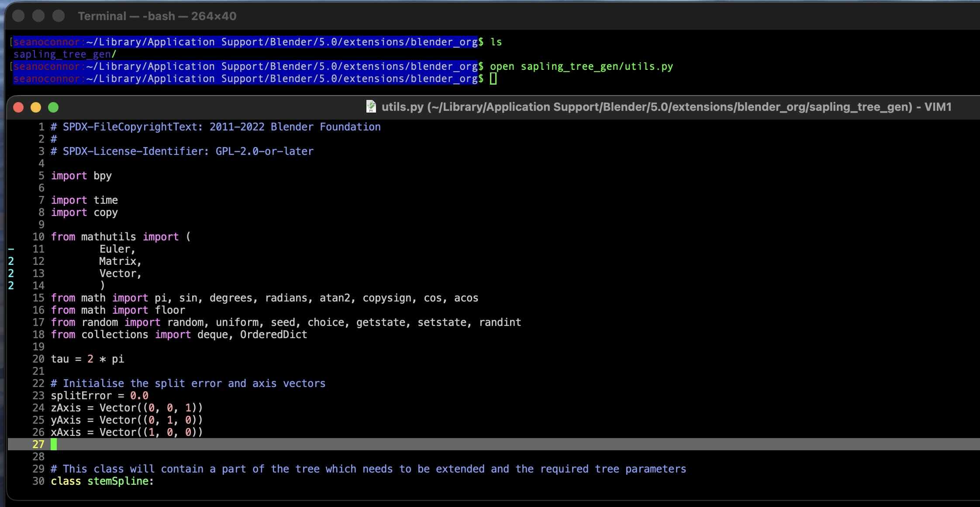This screenshot has height=507, width=980.
Task: Click the Terminal window title bar text
Action: pos(157,16)
